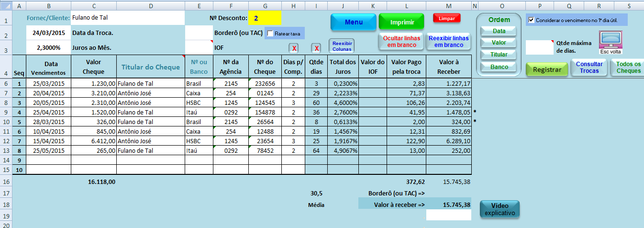Click the red Limpar button
Viewport: 644px width, 228px height.
(446, 18)
